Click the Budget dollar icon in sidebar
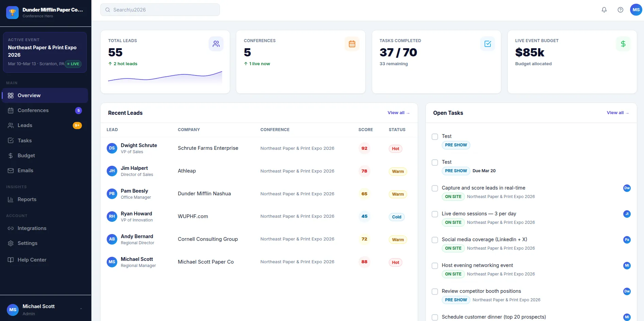The height and width of the screenshot is (321, 644). pos(11,155)
